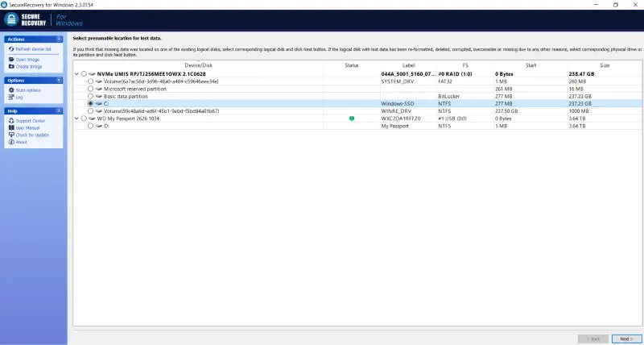Sort by Label column header
The height and width of the screenshot is (345, 644).
click(x=409, y=65)
